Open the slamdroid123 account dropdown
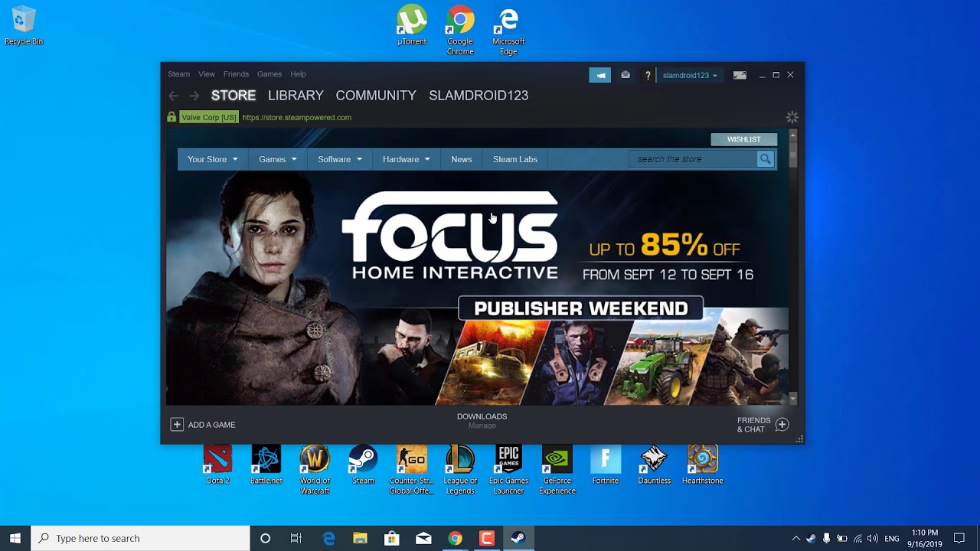Image resolution: width=980 pixels, height=551 pixels. coord(690,75)
